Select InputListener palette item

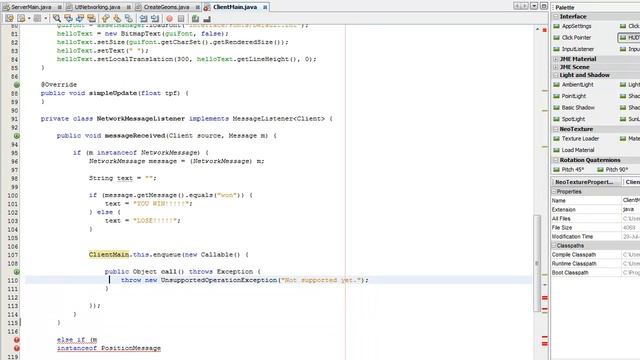[573, 49]
